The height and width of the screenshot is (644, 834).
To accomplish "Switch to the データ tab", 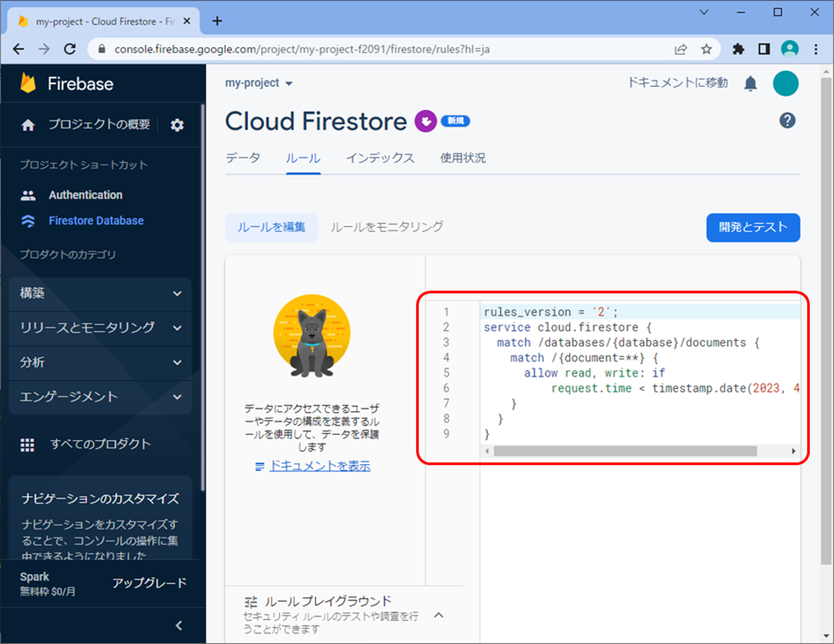I will click(243, 158).
